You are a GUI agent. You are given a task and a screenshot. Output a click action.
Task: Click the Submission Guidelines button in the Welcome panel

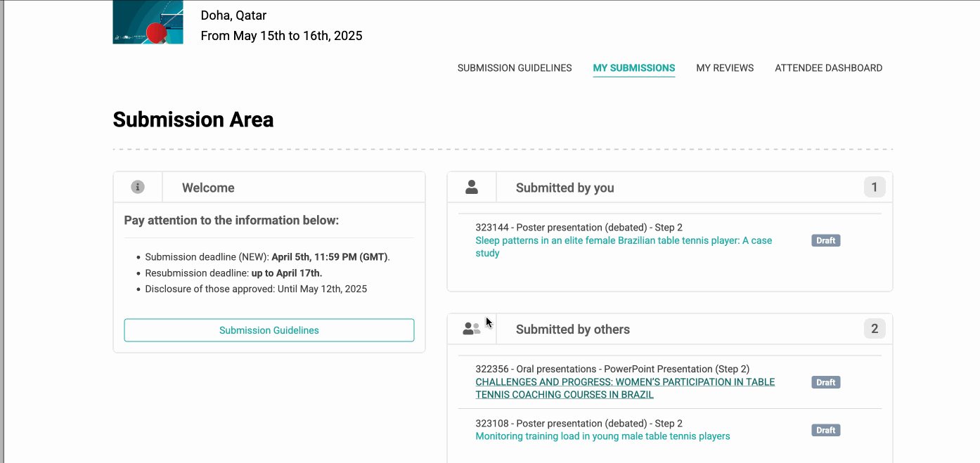(269, 330)
